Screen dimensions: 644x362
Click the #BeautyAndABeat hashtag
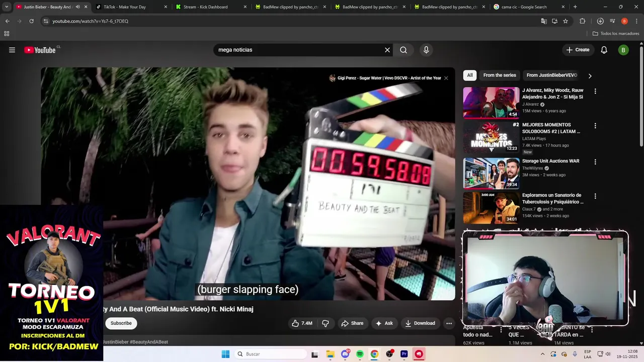(149, 342)
